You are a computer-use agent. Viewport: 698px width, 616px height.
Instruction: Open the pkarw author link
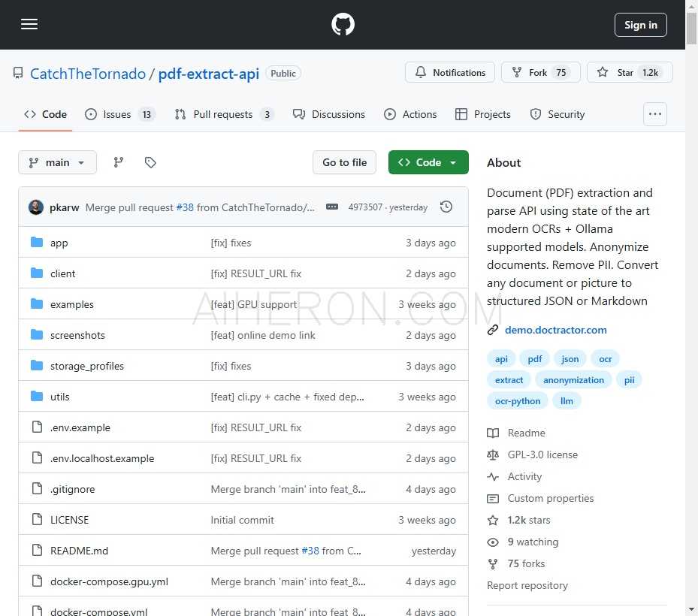[x=64, y=207]
